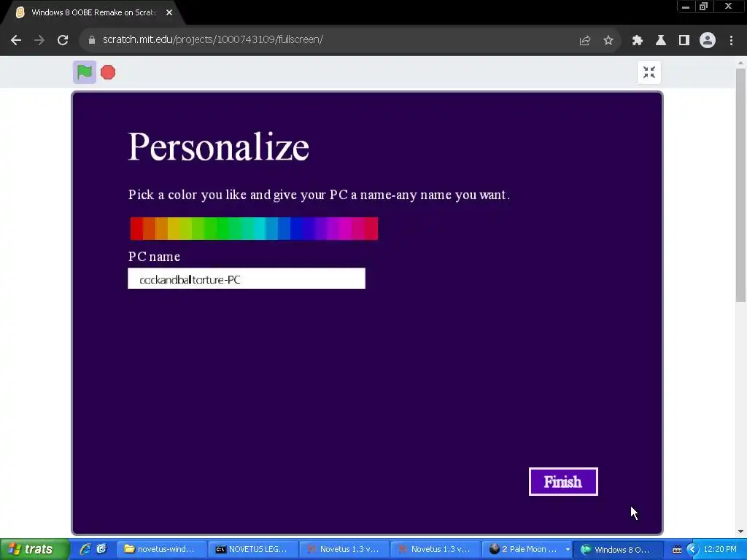The height and width of the screenshot is (560, 747).
Task: Reload the Scratch page
Action: pos(63,40)
